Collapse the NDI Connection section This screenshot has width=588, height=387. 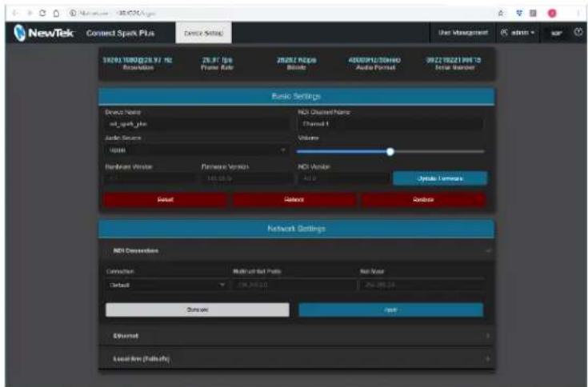click(296, 250)
